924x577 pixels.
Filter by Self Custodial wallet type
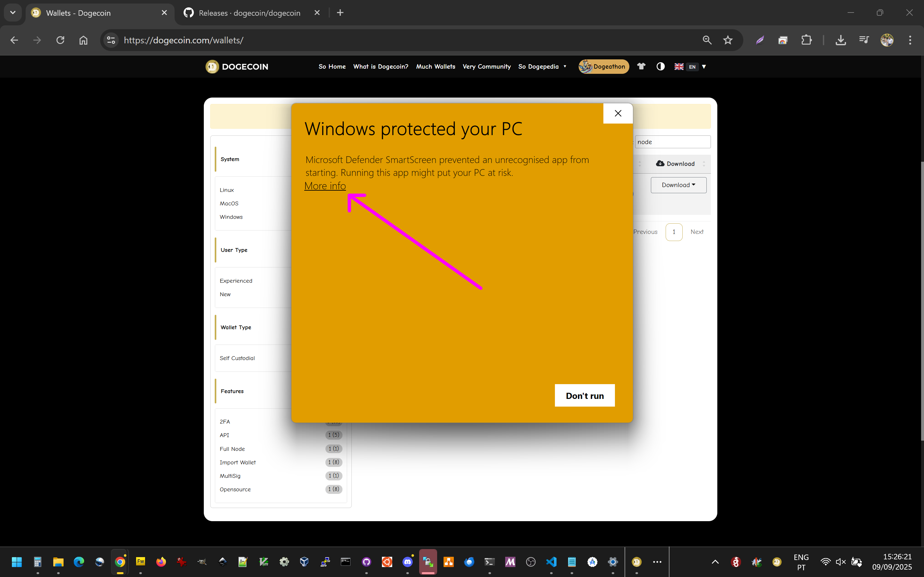coord(237,358)
